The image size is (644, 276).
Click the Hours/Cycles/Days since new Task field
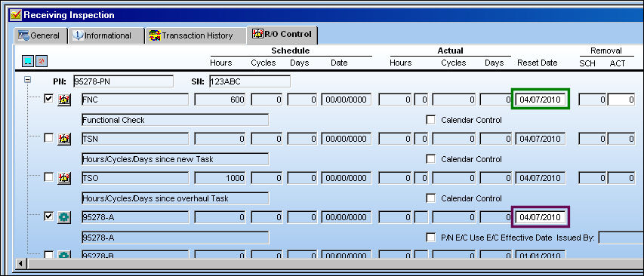[175, 159]
